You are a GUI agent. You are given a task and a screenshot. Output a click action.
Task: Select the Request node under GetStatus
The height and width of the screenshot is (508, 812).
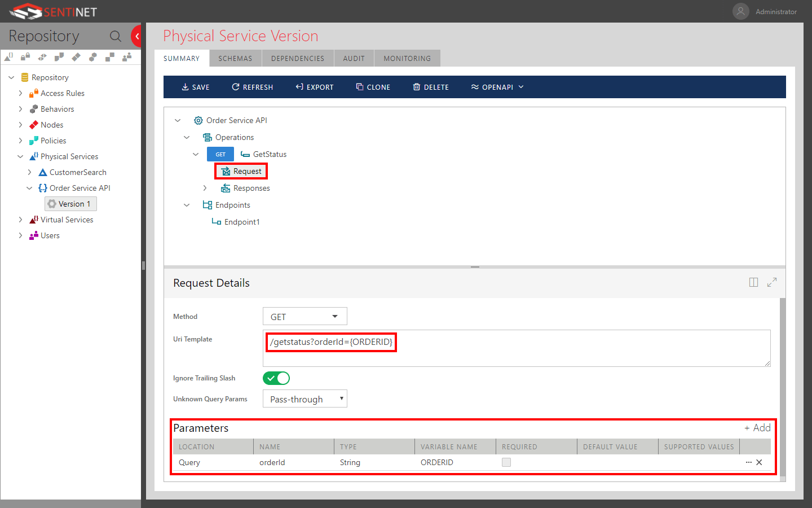[241, 171]
